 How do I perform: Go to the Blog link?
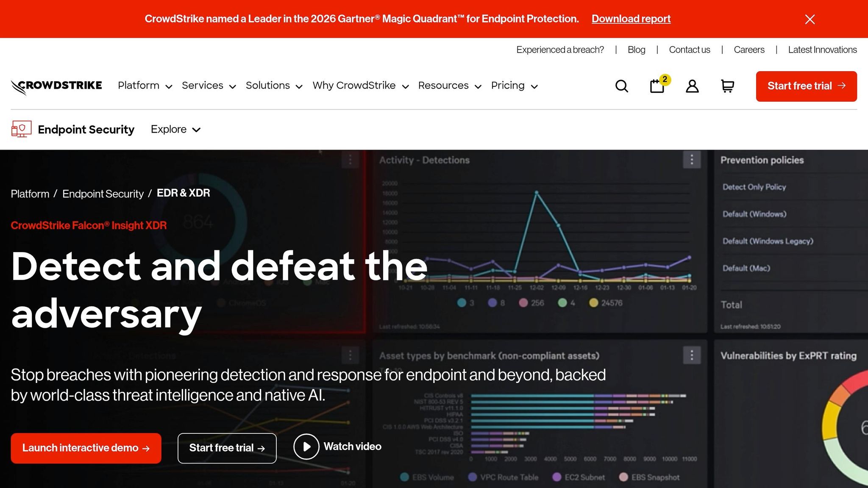point(636,50)
